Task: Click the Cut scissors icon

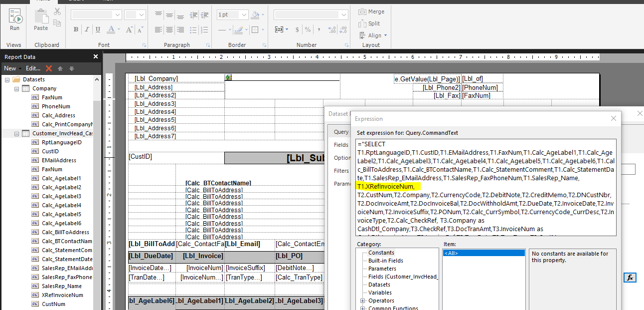Action: pos(57,11)
